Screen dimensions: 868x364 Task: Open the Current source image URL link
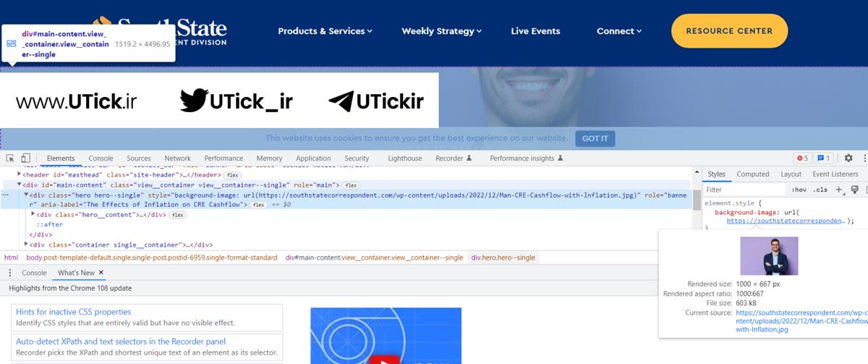click(801, 321)
